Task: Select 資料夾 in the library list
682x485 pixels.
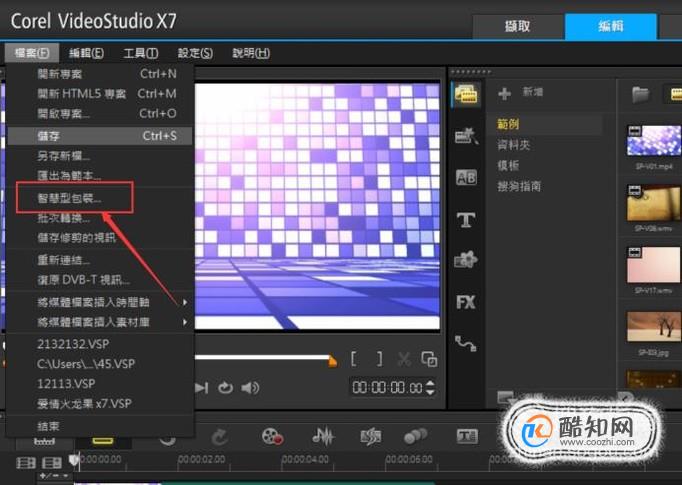Action: coord(514,145)
